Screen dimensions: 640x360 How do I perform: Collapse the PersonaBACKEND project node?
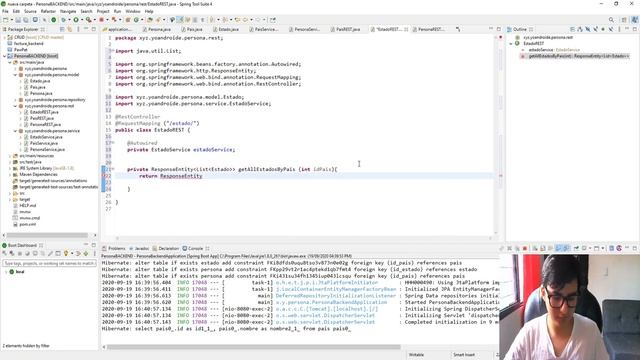[x=4, y=56]
